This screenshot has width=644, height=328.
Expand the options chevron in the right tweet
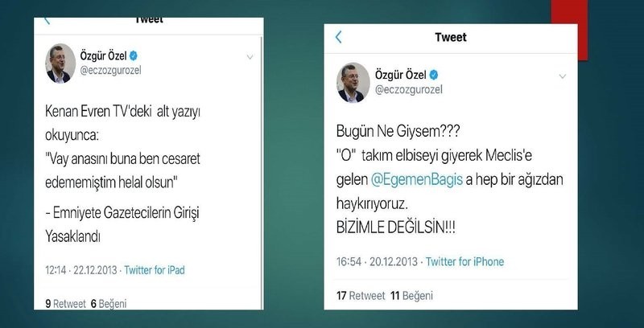point(563,76)
